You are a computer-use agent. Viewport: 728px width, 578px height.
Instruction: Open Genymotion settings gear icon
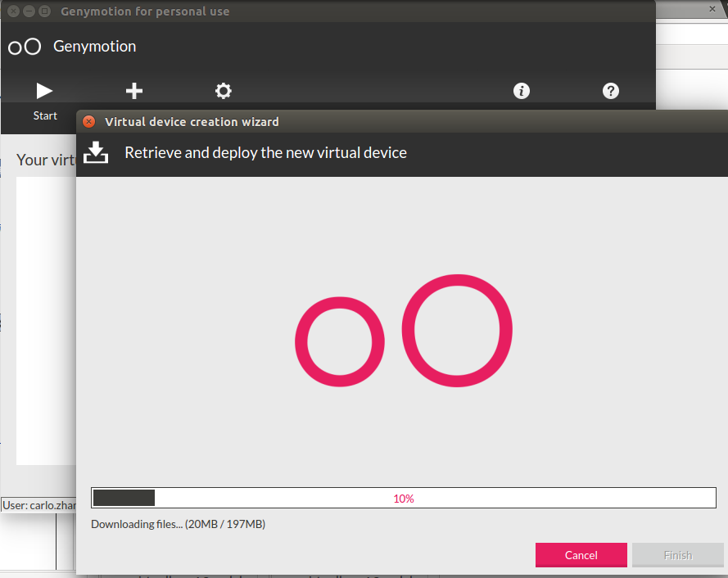[224, 91]
